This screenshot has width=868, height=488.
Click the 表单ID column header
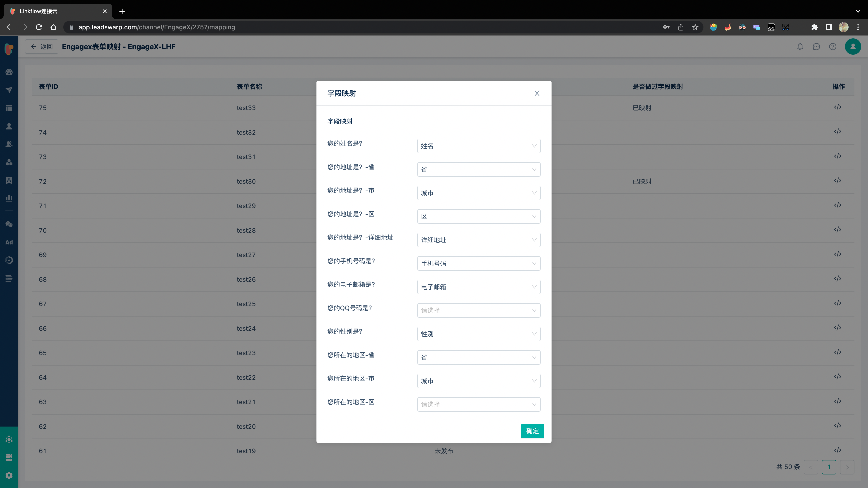click(x=49, y=87)
